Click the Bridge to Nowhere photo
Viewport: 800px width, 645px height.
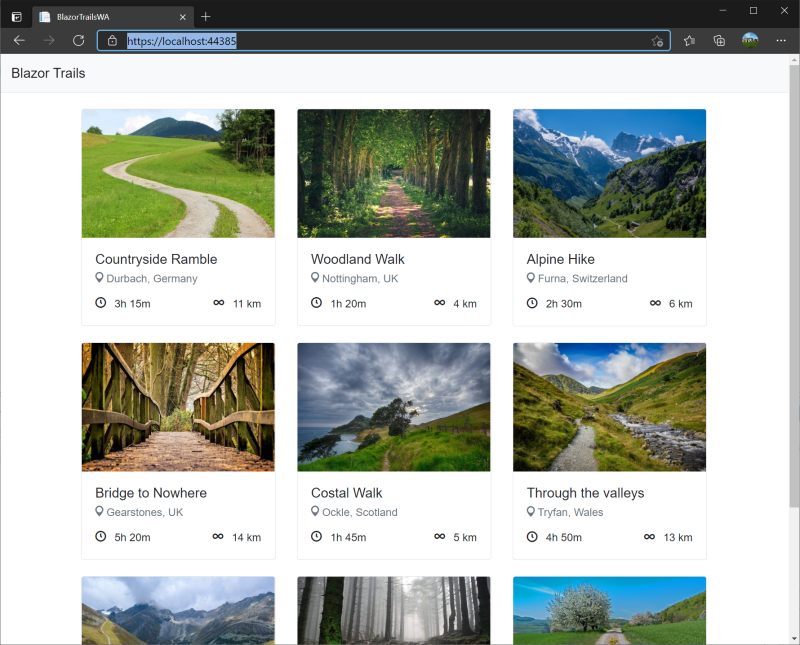(x=178, y=407)
